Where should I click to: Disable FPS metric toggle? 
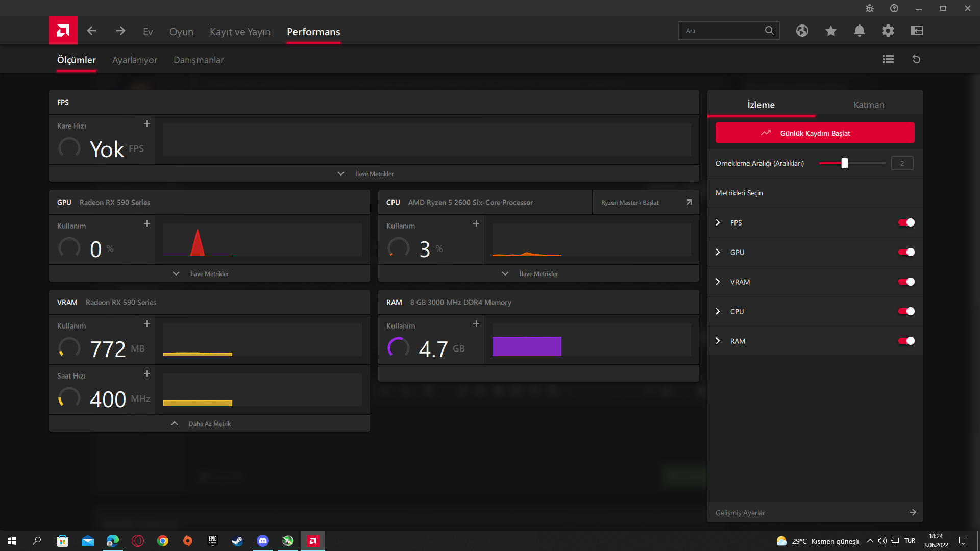906,222
